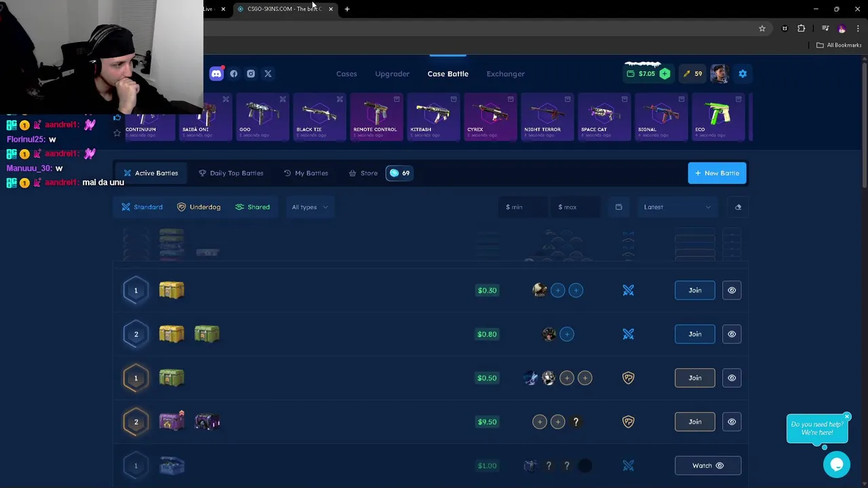This screenshot has width=868, height=488.
Task: Open the Upgrader tab
Action: pos(392,74)
